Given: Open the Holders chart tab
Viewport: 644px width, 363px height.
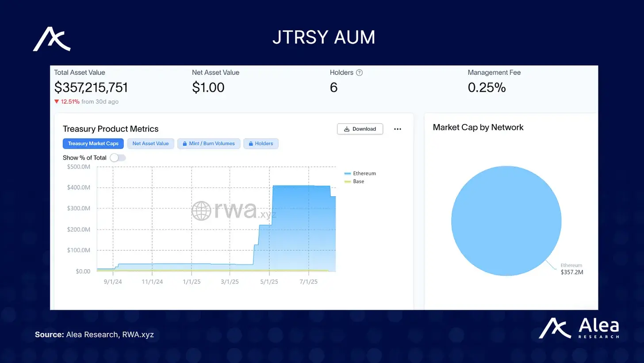Looking at the screenshot, I should [261, 144].
